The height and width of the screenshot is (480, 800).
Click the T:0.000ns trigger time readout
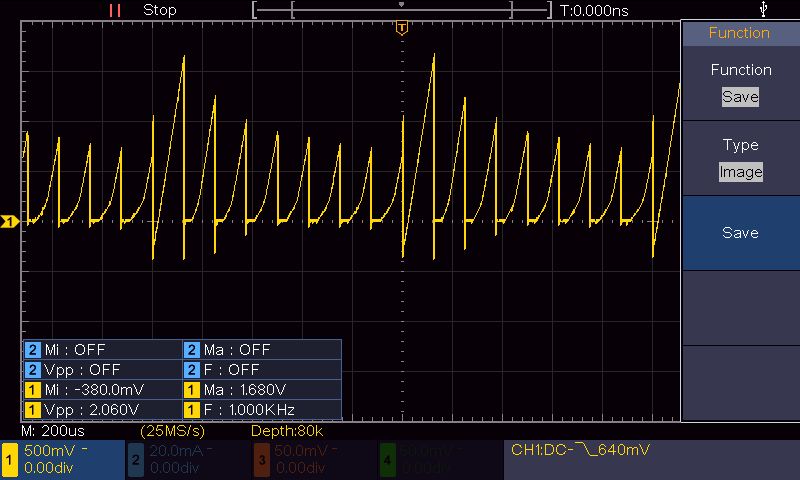(594, 10)
